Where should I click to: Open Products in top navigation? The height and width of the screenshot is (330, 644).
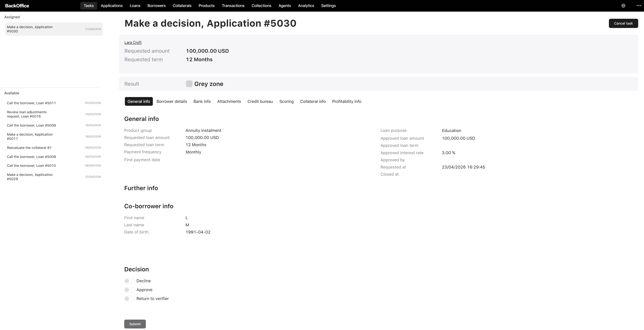pos(206,6)
